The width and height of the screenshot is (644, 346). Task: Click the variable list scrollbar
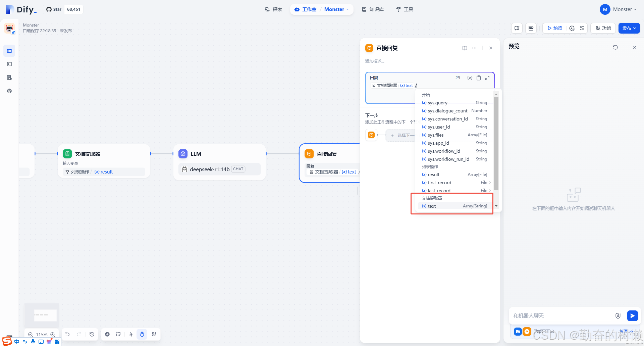pos(496,144)
